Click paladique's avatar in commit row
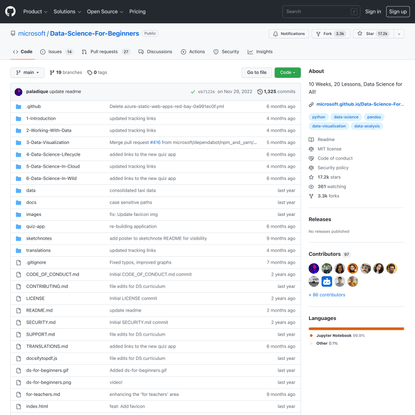Viewport: 415px width, 415px height. pos(18,92)
